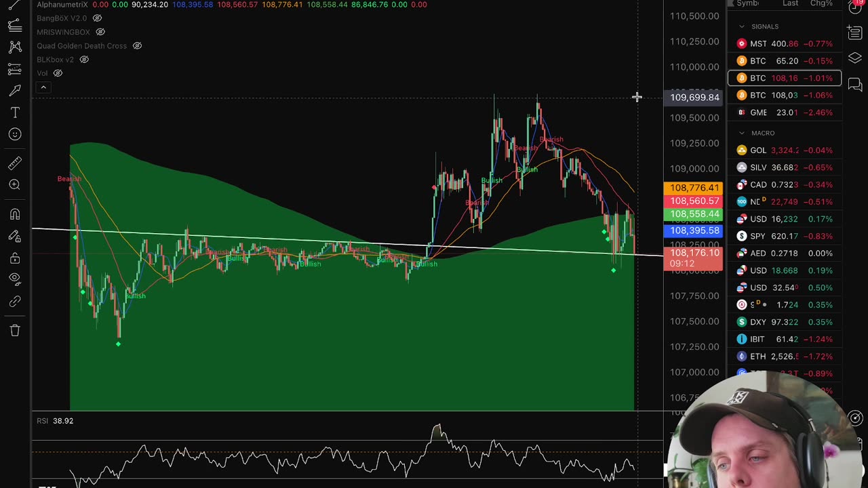The width and height of the screenshot is (868, 488).
Task: Toggle the Magnet mode icon
Action: [14, 215]
